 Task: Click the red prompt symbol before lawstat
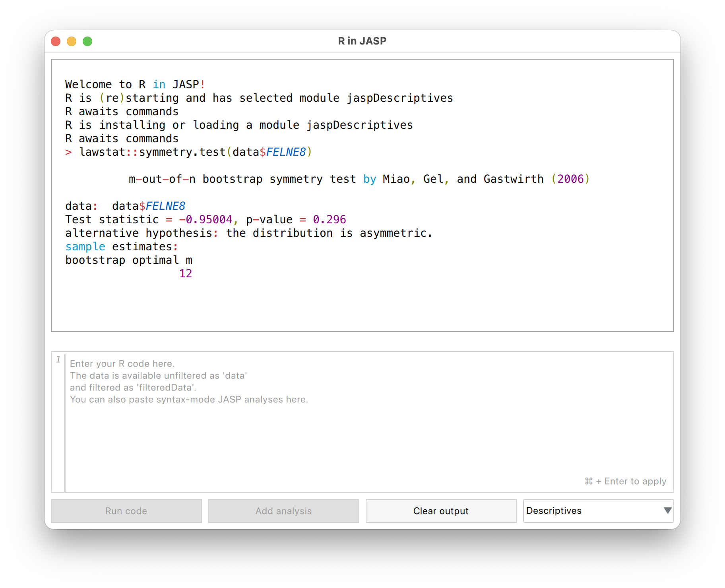(x=69, y=152)
